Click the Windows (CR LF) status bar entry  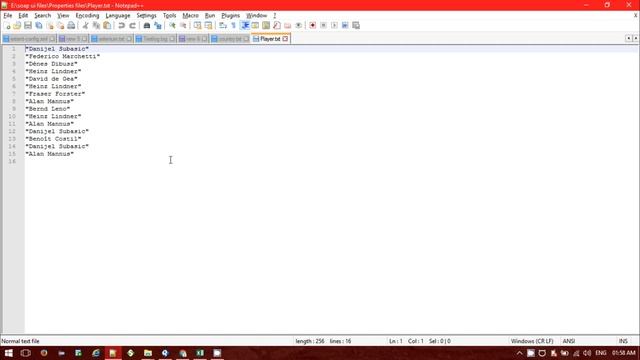pos(532,341)
